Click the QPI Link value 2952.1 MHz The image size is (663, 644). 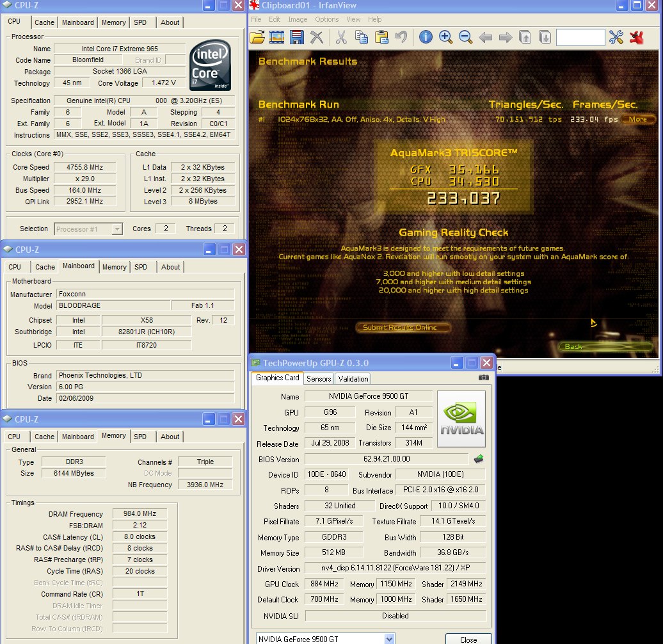click(84, 201)
